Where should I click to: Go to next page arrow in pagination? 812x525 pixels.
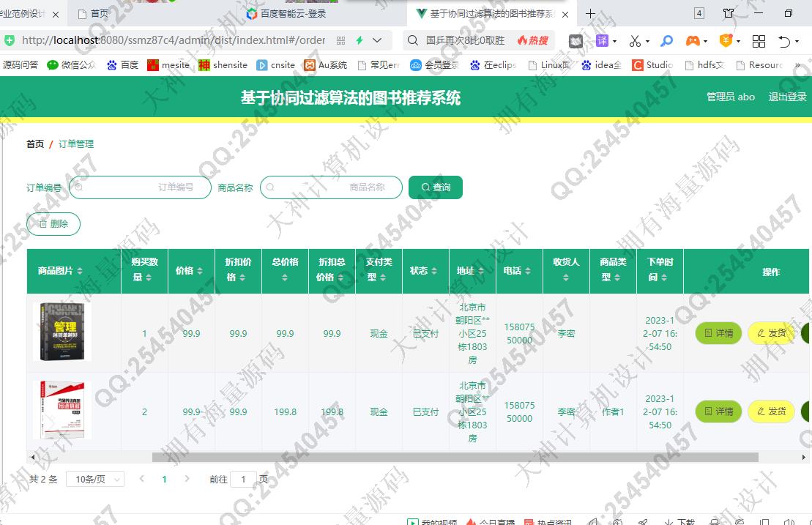tap(187, 479)
